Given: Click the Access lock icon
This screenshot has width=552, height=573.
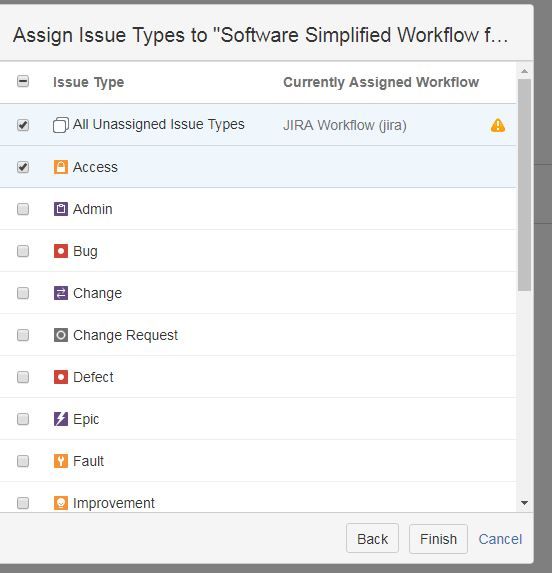Looking at the screenshot, I should click(x=61, y=167).
